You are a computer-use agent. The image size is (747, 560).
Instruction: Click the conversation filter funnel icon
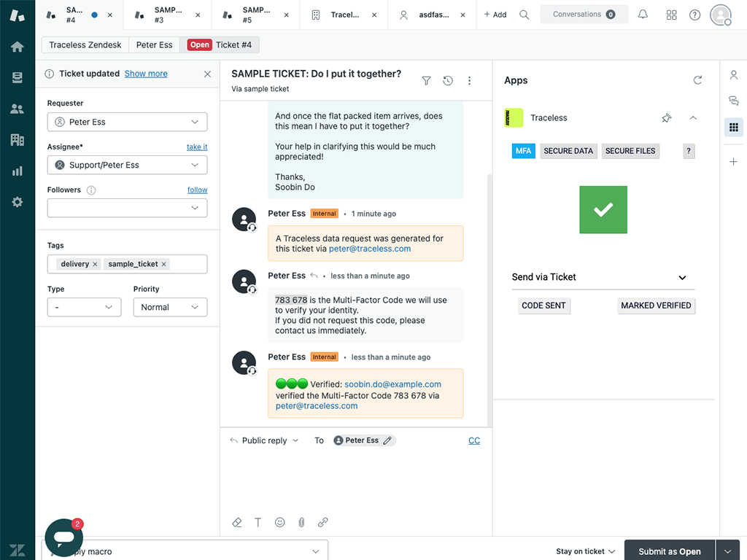click(426, 81)
